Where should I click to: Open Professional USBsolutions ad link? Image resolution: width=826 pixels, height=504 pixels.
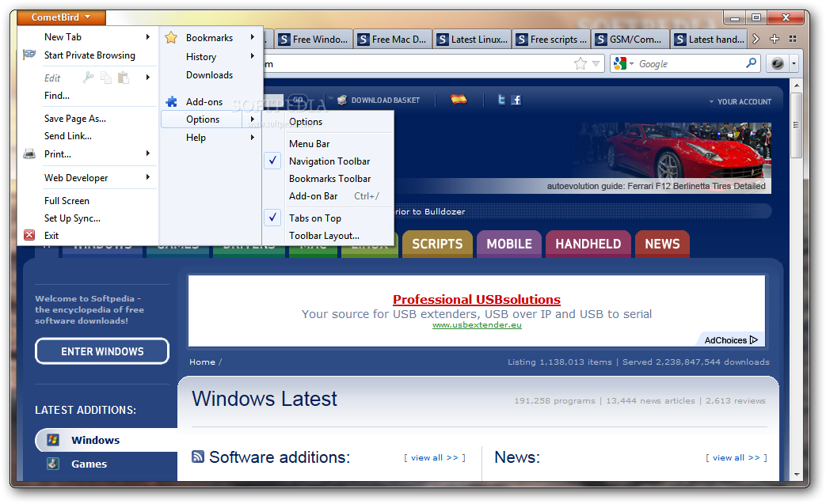coord(477,299)
